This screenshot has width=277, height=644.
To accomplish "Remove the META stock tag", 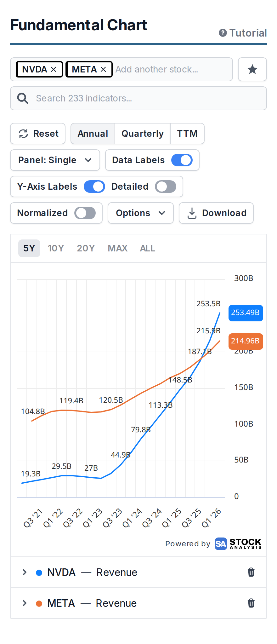I will pos(103,69).
